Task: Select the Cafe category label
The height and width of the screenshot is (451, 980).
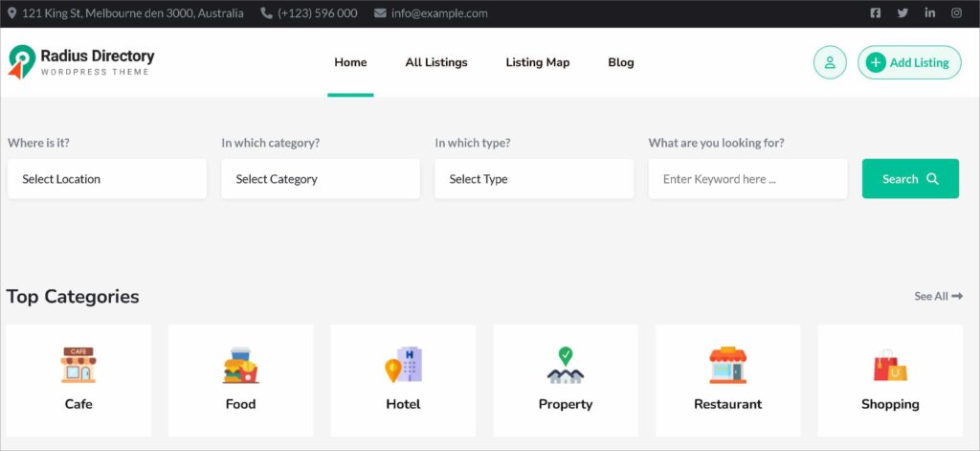Action: coord(78,404)
